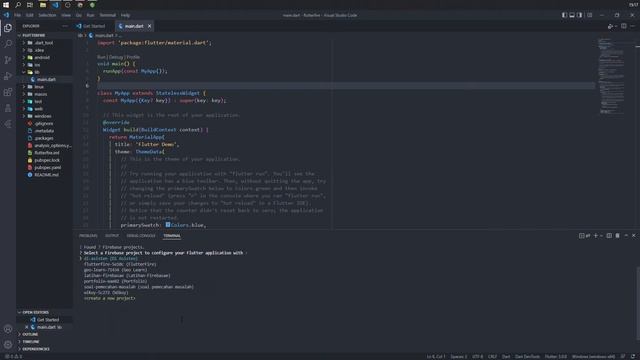
Task: Open the editor More Actions ellipsis
Action: [633, 26]
